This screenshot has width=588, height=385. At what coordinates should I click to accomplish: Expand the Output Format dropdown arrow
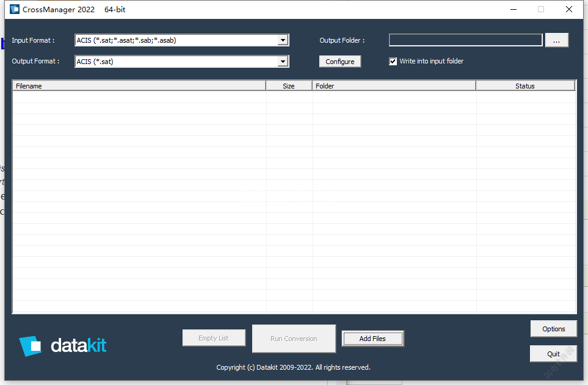coord(283,62)
